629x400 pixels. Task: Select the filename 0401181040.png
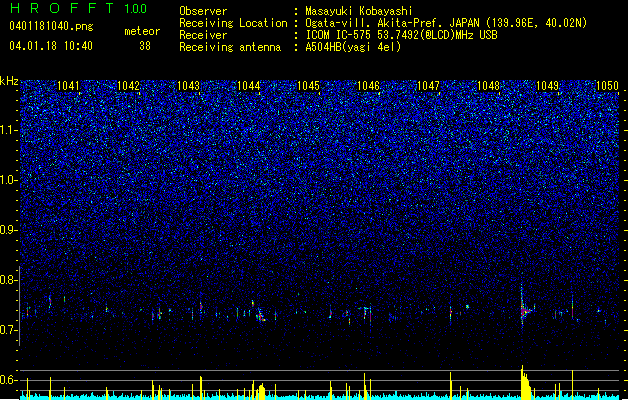pos(51,27)
